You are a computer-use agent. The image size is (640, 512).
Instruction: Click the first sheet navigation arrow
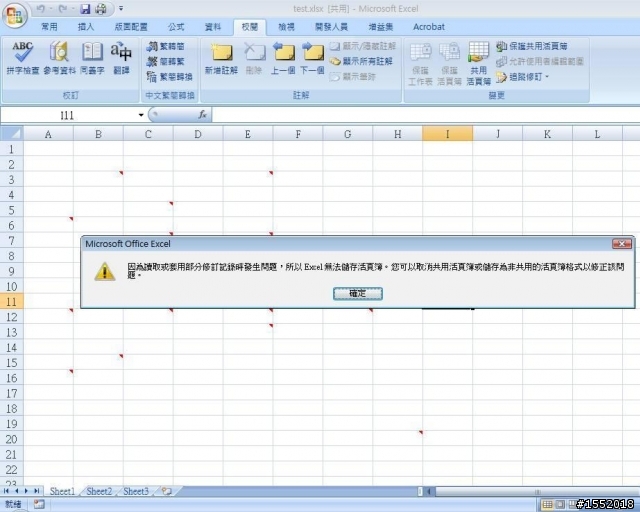(x=7, y=491)
